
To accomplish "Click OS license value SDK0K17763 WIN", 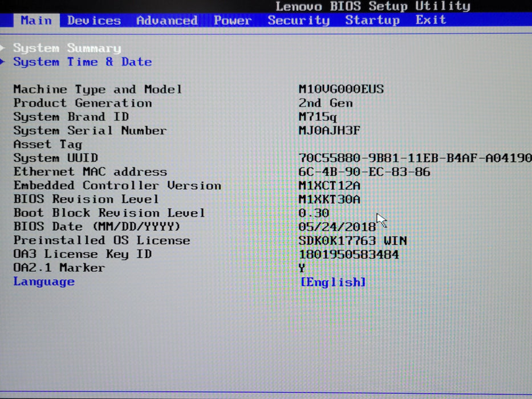I will [352, 241].
